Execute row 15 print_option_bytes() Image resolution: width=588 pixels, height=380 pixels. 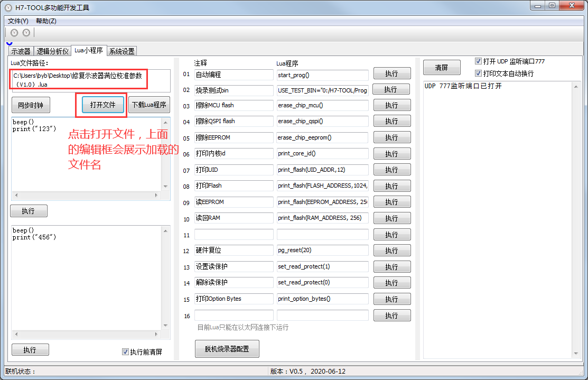click(392, 299)
